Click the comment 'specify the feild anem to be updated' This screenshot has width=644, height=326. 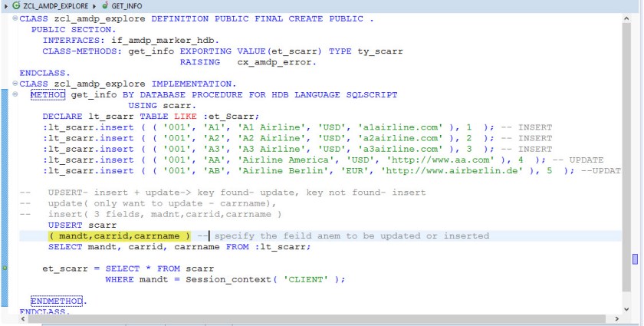pyautogui.click(x=352, y=235)
